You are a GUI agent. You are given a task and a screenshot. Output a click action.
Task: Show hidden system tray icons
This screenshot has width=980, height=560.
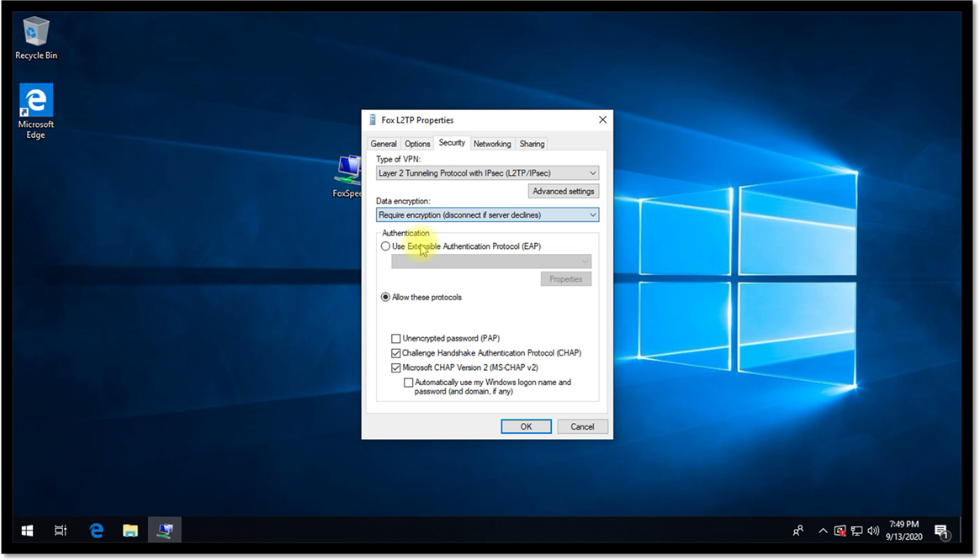823,531
